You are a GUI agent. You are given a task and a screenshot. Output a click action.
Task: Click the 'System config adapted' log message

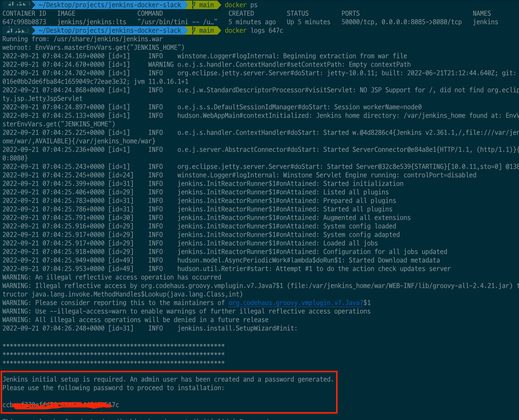click(362, 235)
